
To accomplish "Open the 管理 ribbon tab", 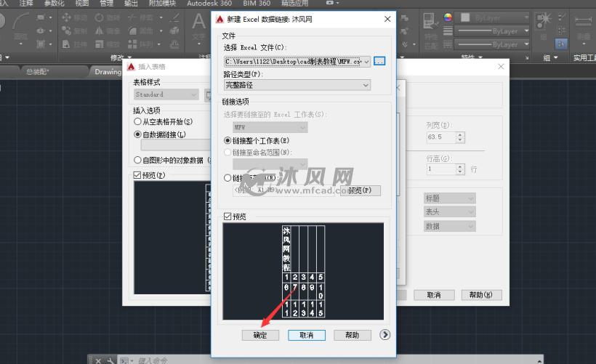I will (106, 4).
